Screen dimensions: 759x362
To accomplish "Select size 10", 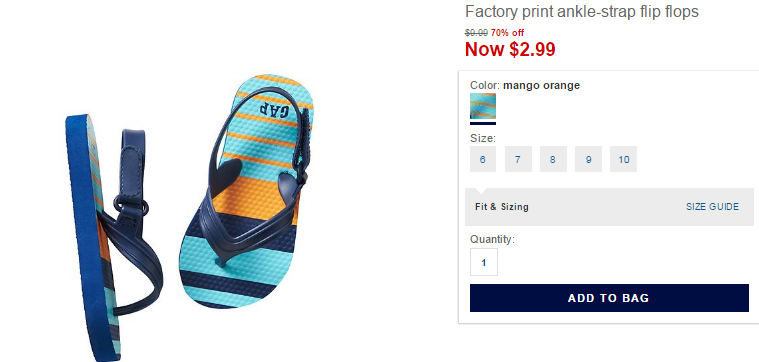I will (x=623, y=159).
